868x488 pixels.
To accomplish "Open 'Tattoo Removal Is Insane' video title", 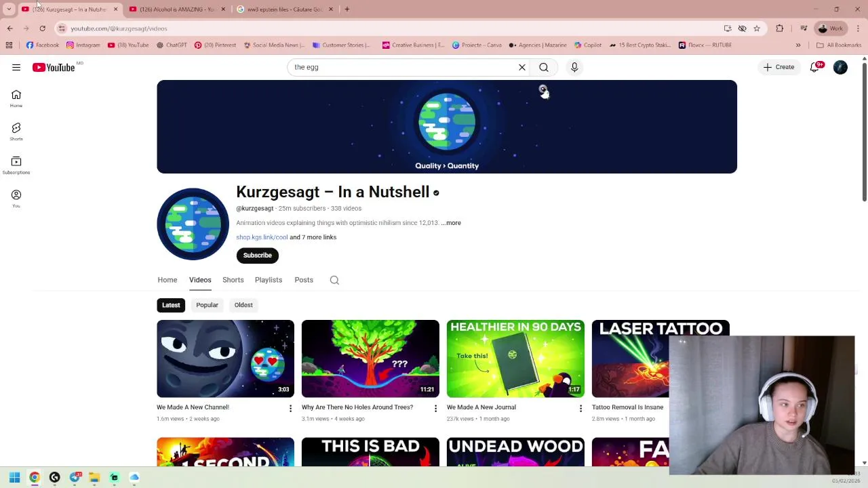I will click(627, 407).
